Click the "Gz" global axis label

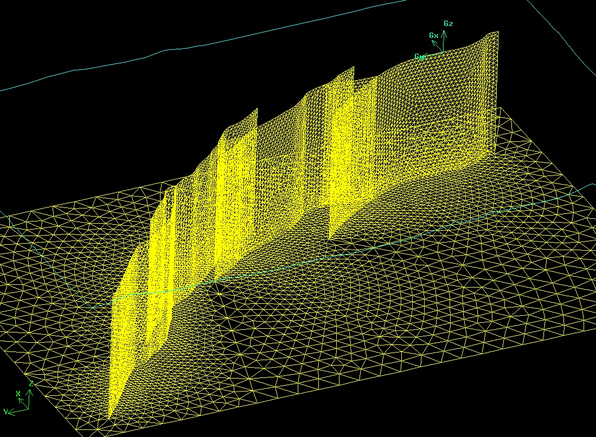[x=449, y=24]
